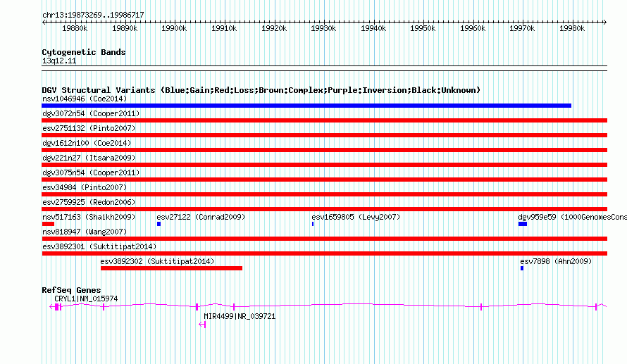Select the nsv818947 (Wang2007) label
This screenshot has height=364, width=627.
tap(85, 232)
